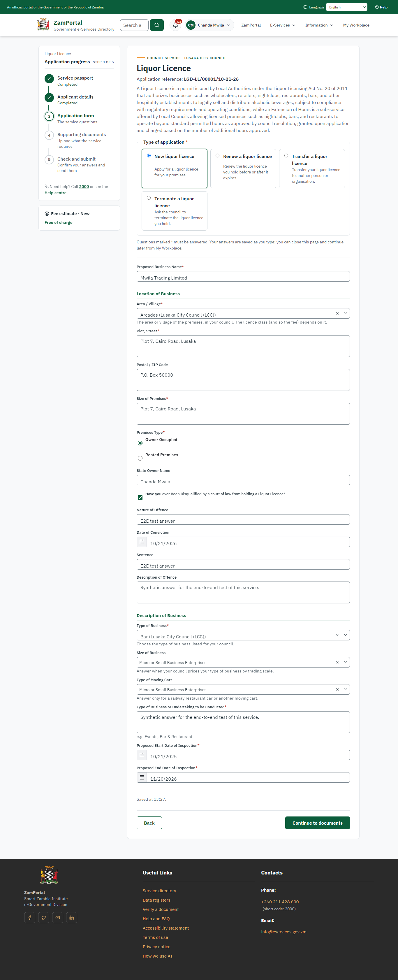Open the notifications bell
This screenshot has height=980, width=398.
pos(175,25)
